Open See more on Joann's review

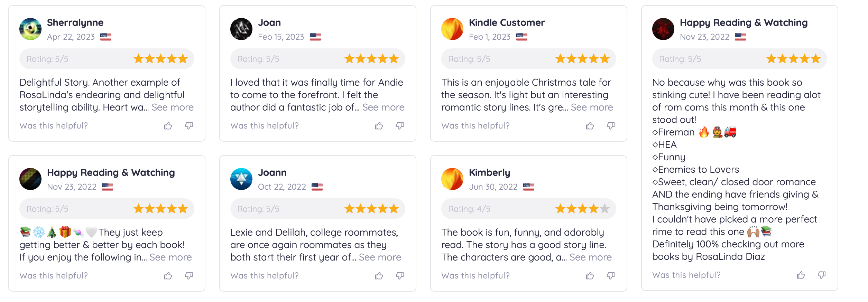pos(380,257)
